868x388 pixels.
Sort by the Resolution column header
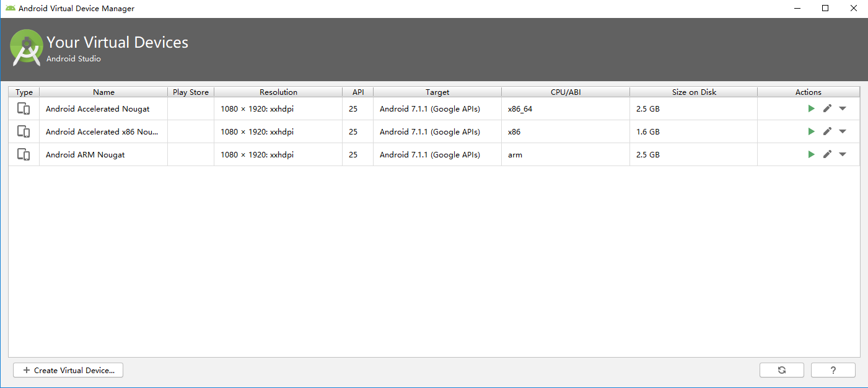pos(278,92)
